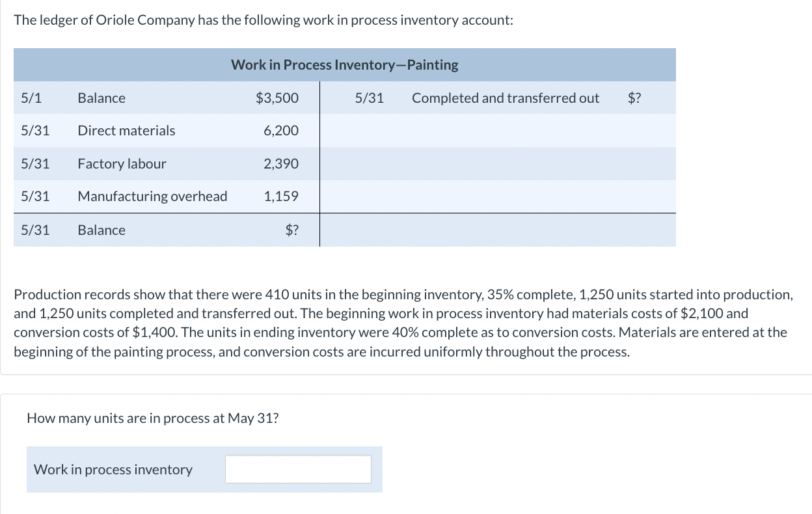
Task: Select the $? transferred out placeholder
Action: point(634,98)
